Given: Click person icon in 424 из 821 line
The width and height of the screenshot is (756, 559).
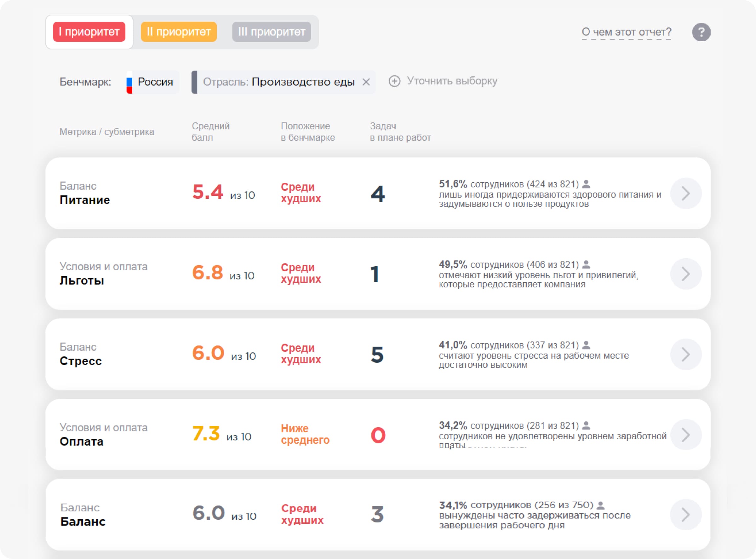Looking at the screenshot, I should coord(587,184).
